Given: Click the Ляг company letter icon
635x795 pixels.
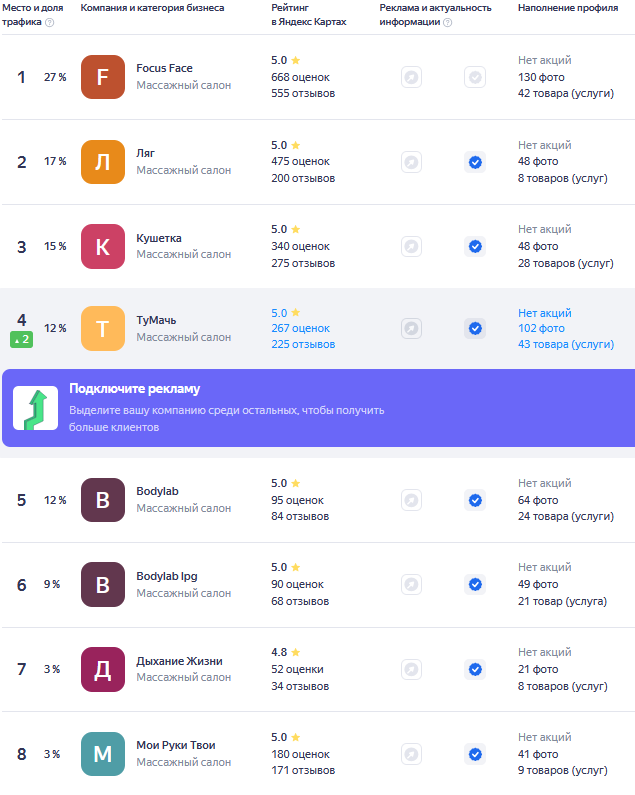Looking at the screenshot, I should [102, 162].
